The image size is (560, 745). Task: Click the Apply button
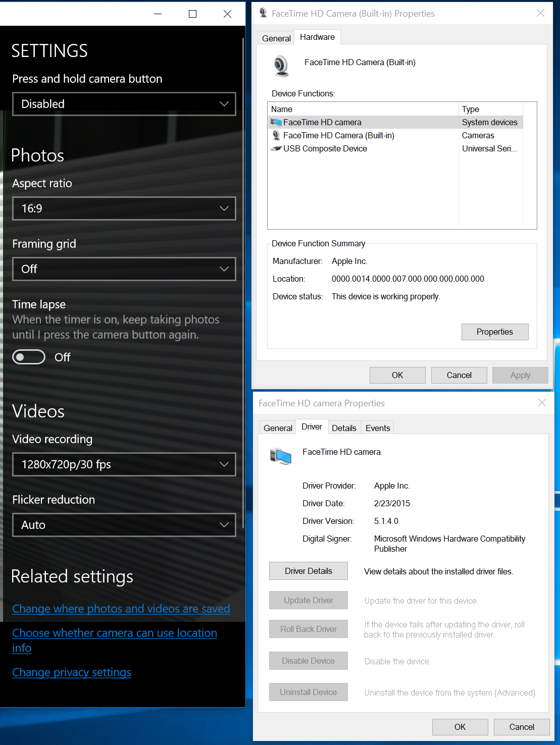[x=520, y=375]
